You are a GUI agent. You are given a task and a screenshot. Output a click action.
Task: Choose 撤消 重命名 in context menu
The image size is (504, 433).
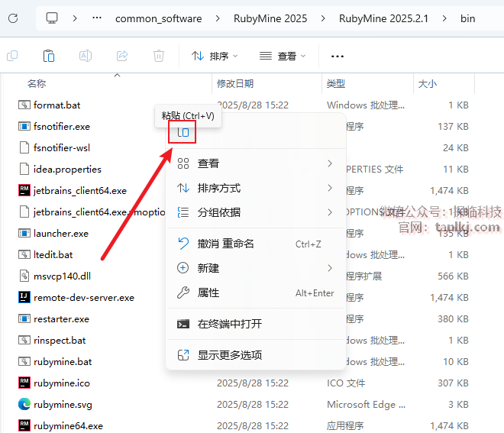[x=256, y=244]
